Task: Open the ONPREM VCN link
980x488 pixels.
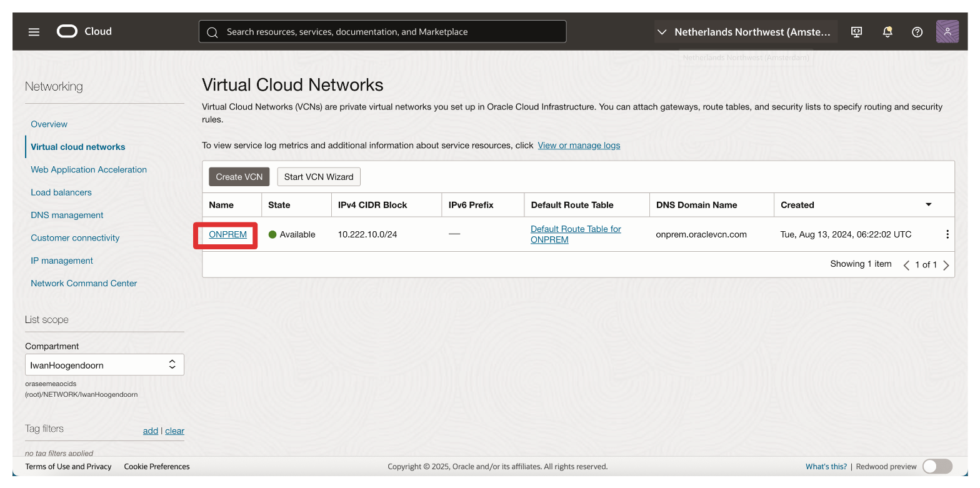Action: [x=227, y=234]
